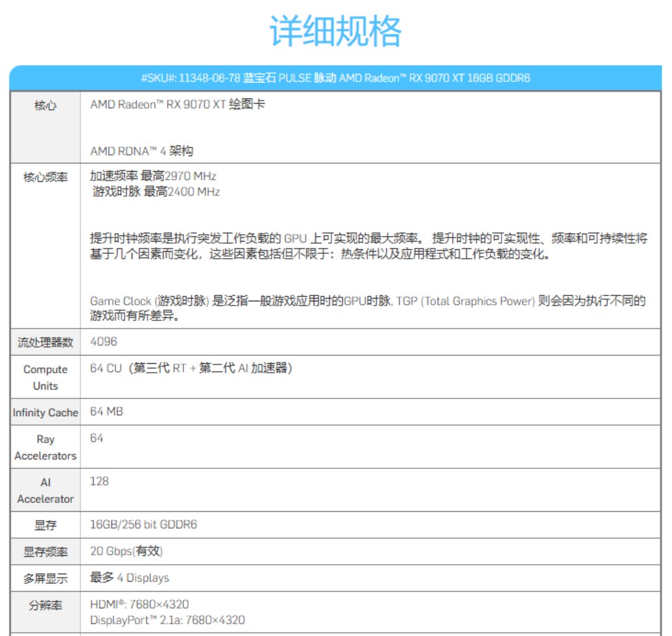
Task: Click the 游戏时脉 最高2400 MHz line
Action: [x=156, y=192]
